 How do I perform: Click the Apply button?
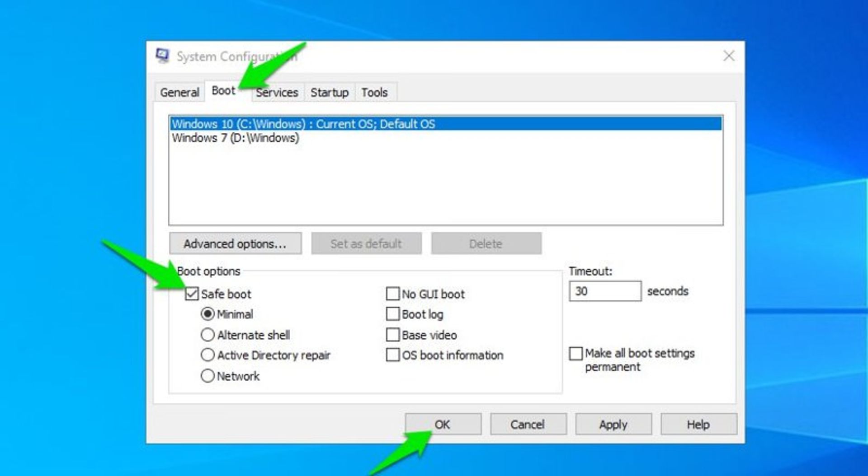pos(613,425)
